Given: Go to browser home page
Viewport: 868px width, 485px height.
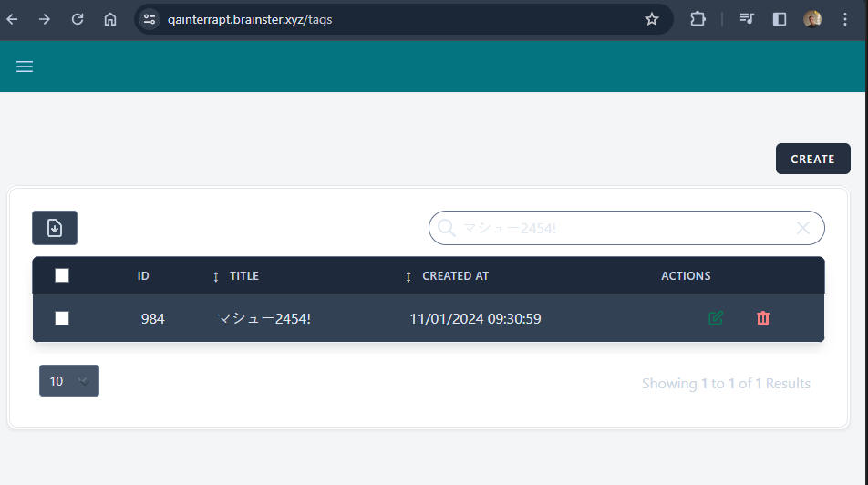Looking at the screenshot, I should [x=110, y=19].
